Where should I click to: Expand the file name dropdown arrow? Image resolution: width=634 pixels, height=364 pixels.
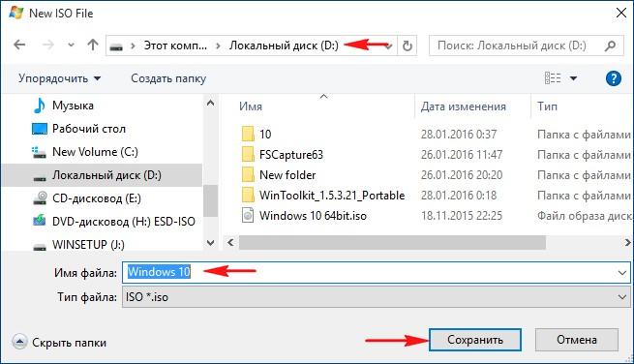coord(622,273)
